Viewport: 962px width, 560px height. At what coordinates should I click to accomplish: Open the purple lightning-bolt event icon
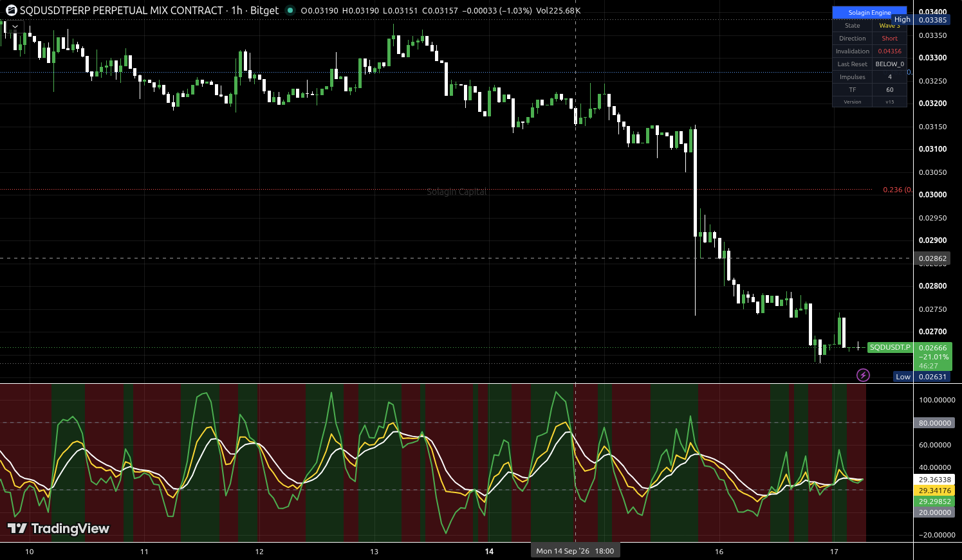[x=863, y=375]
